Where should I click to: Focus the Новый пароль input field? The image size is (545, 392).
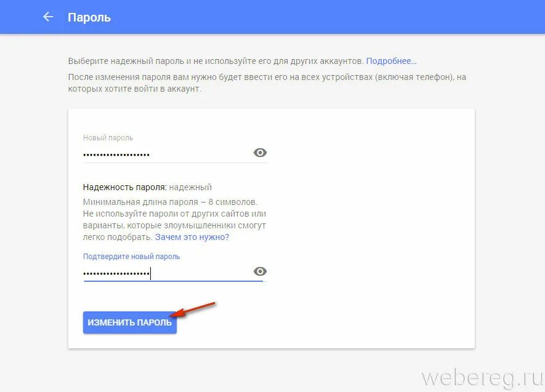point(168,153)
